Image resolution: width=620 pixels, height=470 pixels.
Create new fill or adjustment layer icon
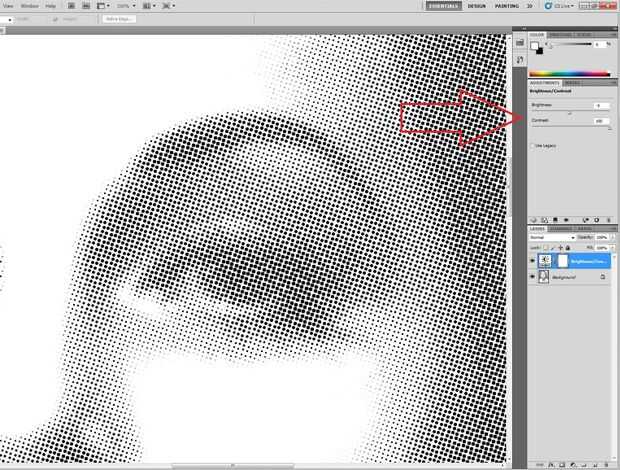pos(573,465)
